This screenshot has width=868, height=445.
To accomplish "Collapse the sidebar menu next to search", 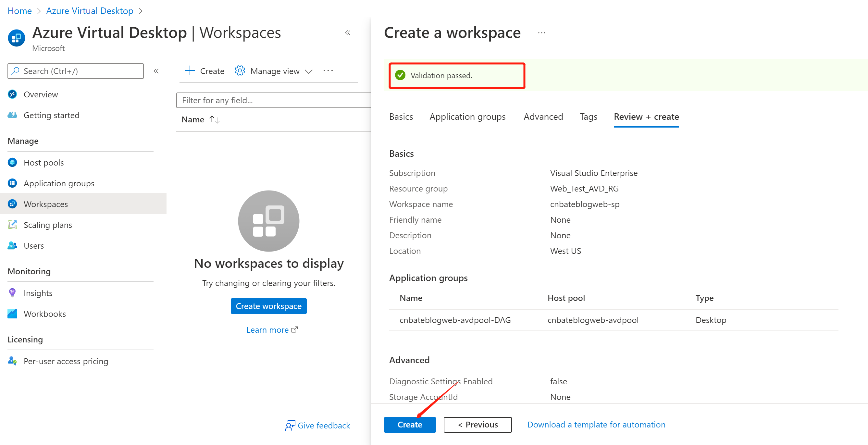I will pos(156,71).
